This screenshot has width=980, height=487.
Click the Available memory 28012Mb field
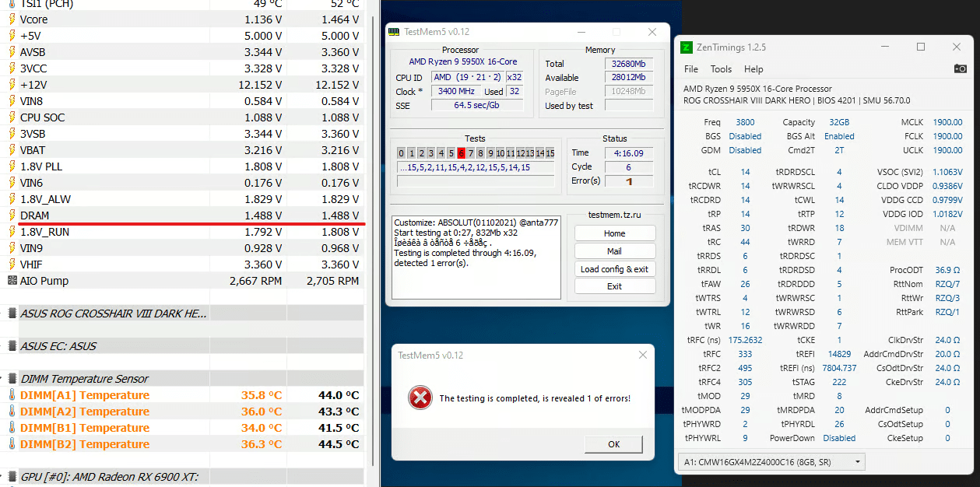pyautogui.click(x=629, y=78)
